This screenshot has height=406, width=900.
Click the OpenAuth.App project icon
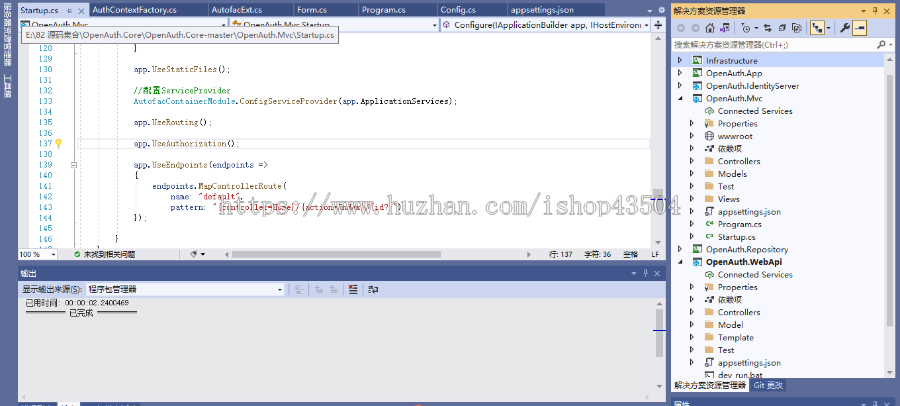pyautogui.click(x=697, y=73)
